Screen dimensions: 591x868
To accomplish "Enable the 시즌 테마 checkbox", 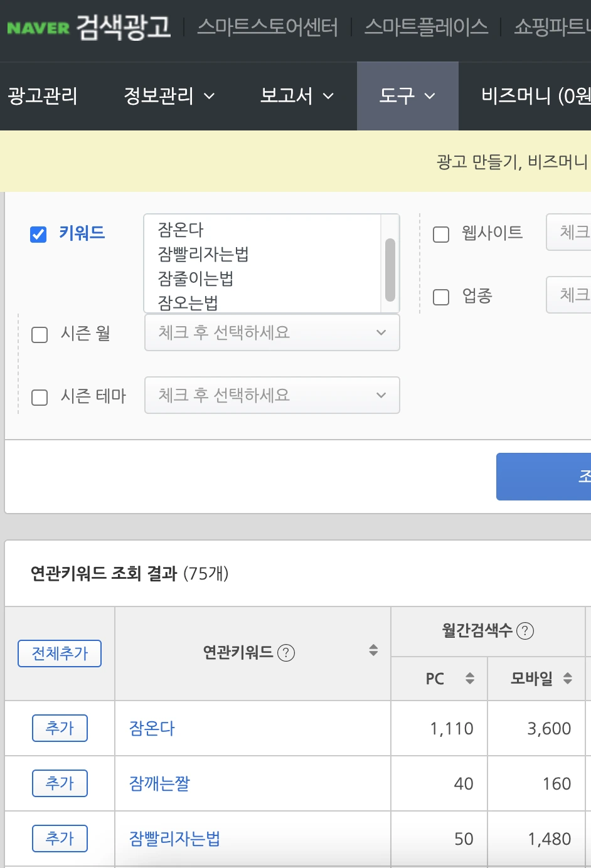I will coord(40,397).
